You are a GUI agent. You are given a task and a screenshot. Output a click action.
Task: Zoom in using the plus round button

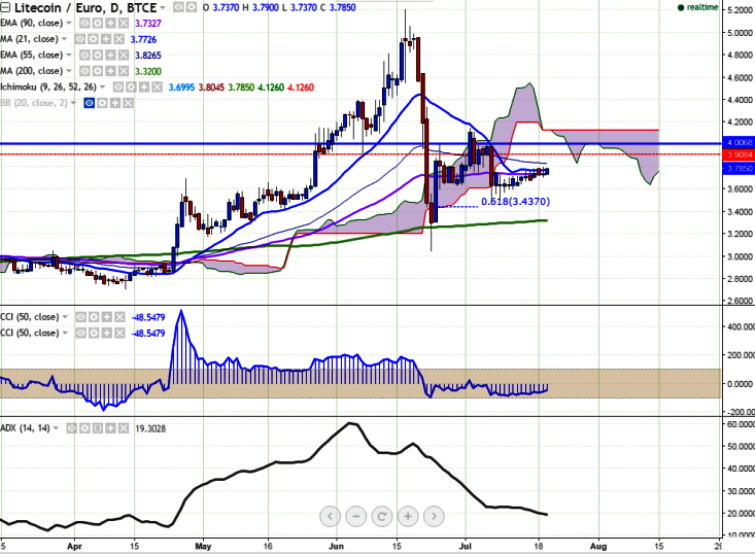coord(408,516)
